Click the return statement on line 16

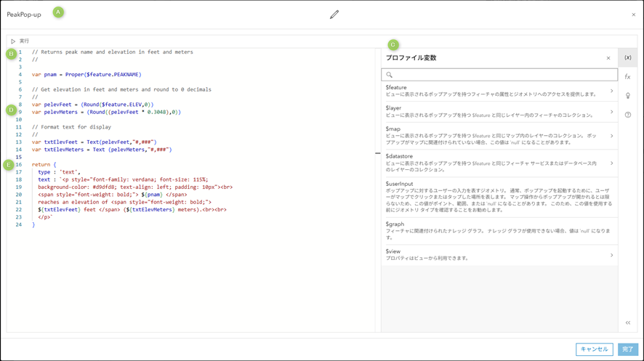pos(44,164)
